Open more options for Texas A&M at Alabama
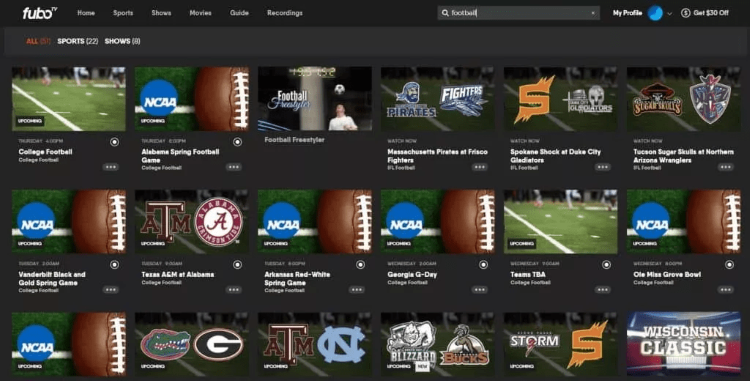The height and width of the screenshot is (381, 750). pos(233,289)
